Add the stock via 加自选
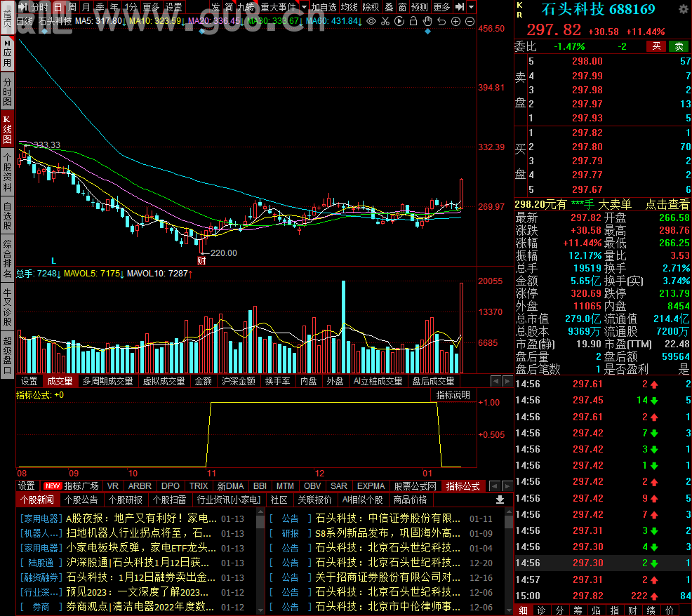 (x=324, y=7)
